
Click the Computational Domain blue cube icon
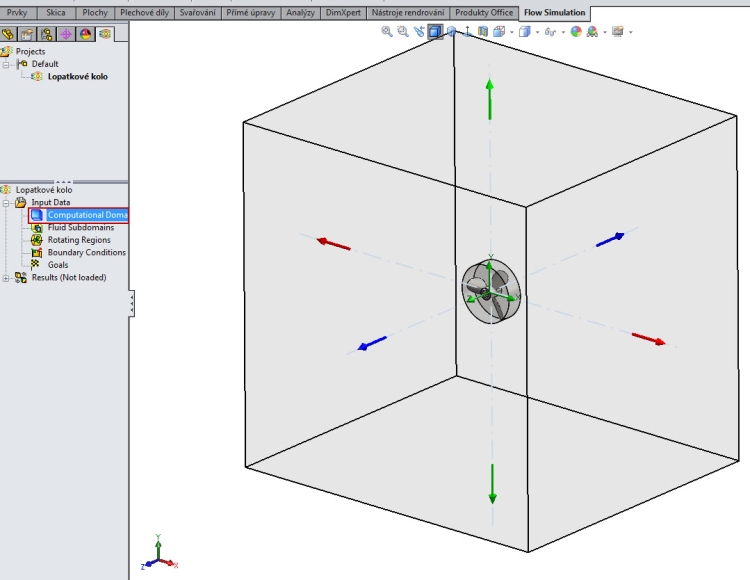pos(36,215)
